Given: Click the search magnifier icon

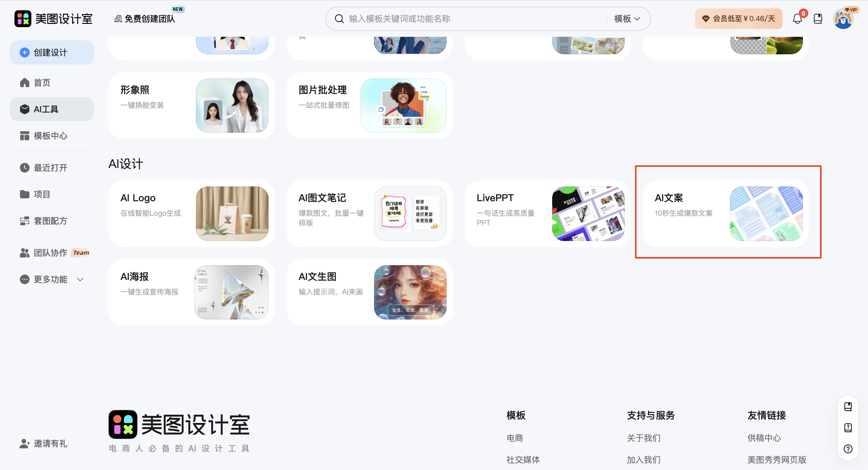Looking at the screenshot, I should tap(339, 18).
